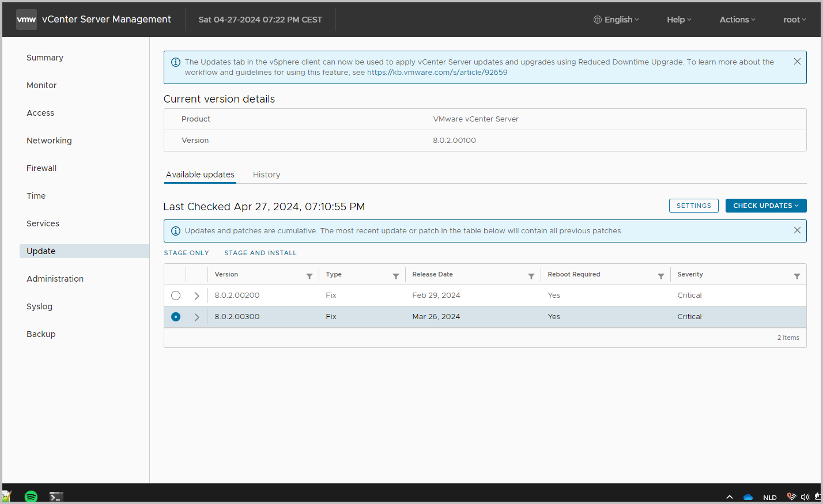This screenshot has height=504, width=823.
Task: Click the Settings button
Action: [x=694, y=206]
